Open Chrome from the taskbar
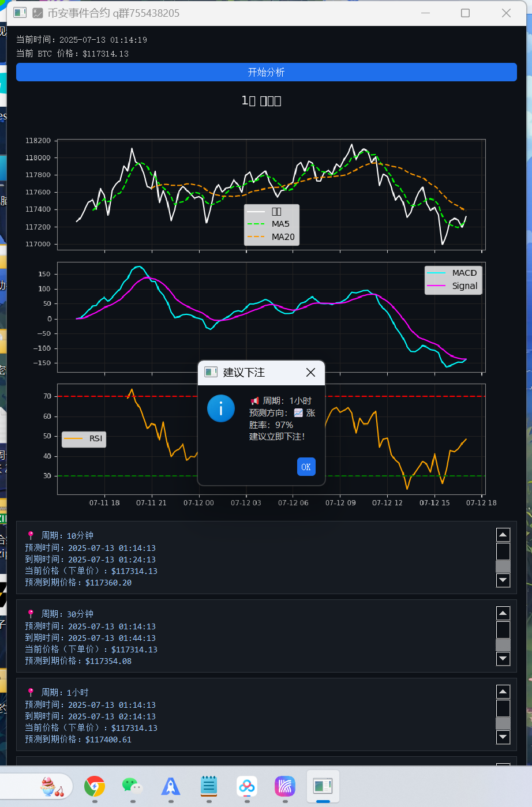 (x=95, y=786)
